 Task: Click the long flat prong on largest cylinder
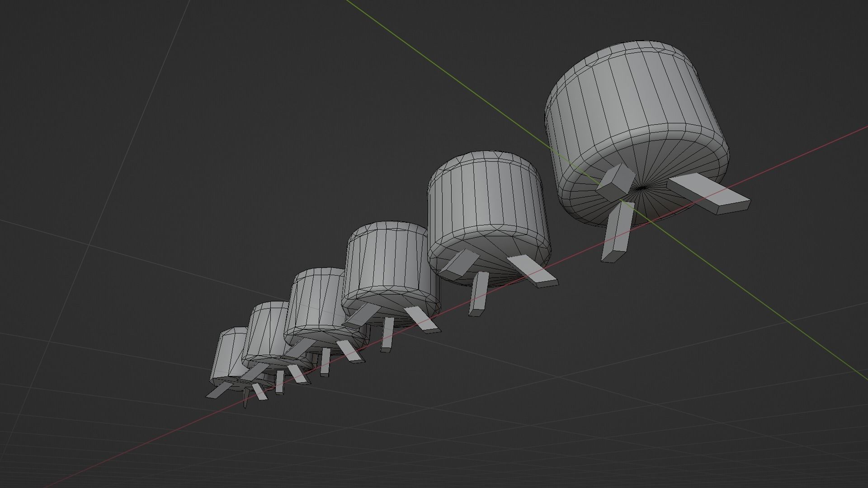(x=708, y=194)
